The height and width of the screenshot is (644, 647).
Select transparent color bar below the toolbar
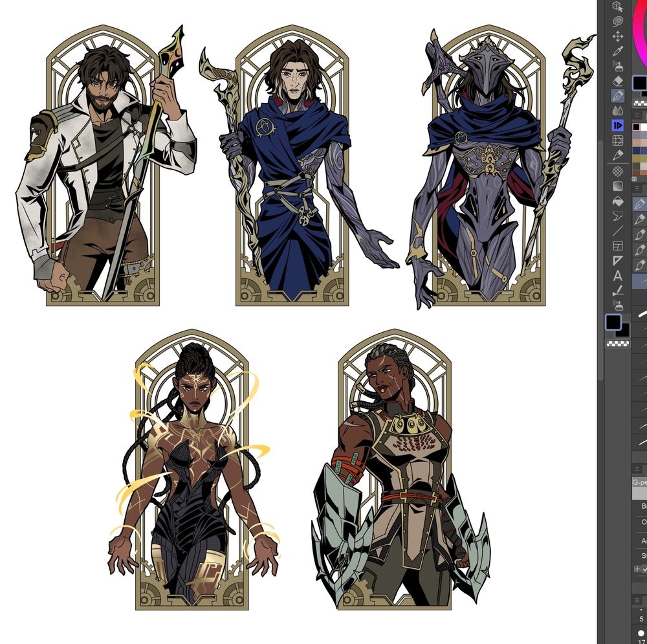(x=618, y=344)
